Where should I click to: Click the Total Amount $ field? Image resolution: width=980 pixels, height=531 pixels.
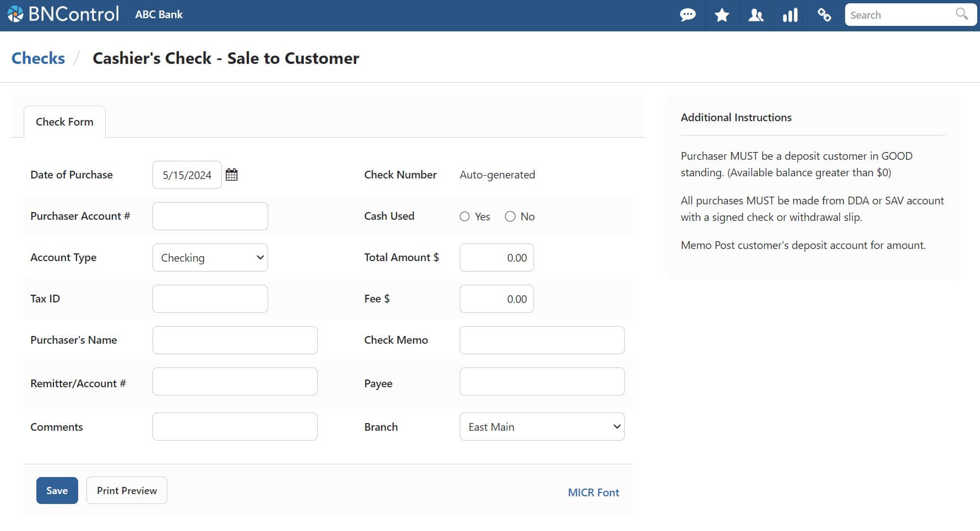click(x=497, y=258)
